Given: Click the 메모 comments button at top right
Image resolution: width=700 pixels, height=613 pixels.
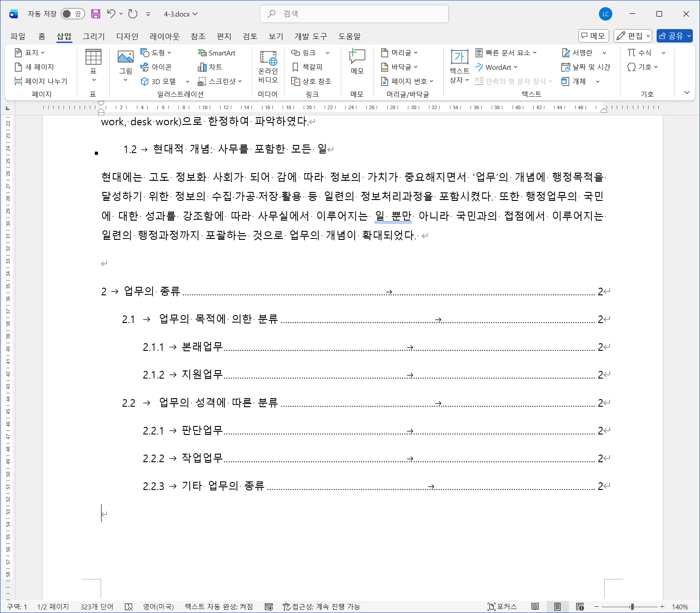Looking at the screenshot, I should [x=593, y=36].
